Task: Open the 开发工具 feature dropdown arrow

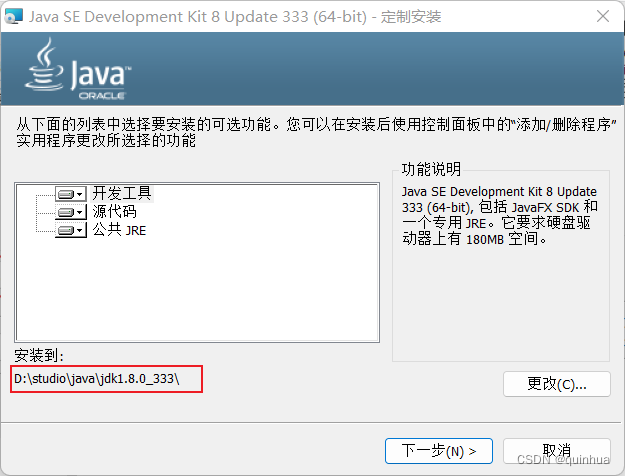Action: [x=80, y=195]
